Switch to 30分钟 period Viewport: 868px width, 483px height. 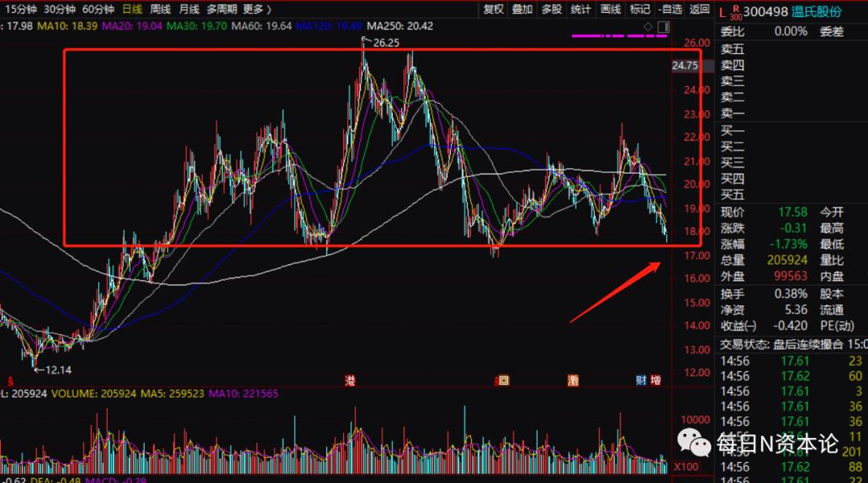pyautogui.click(x=59, y=10)
